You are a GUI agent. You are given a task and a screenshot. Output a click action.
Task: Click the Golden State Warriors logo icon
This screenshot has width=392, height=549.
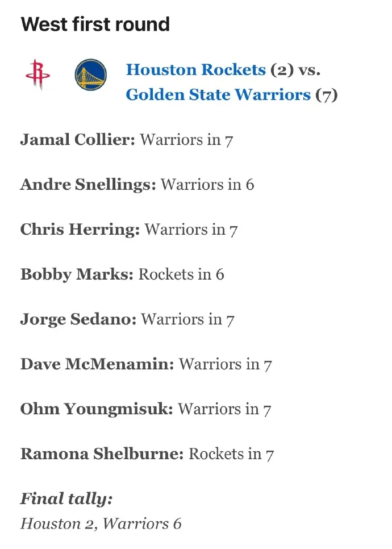coord(91,74)
